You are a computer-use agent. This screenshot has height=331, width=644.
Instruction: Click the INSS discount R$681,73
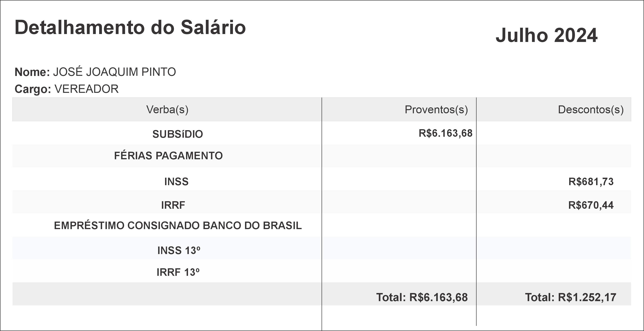coord(591,182)
